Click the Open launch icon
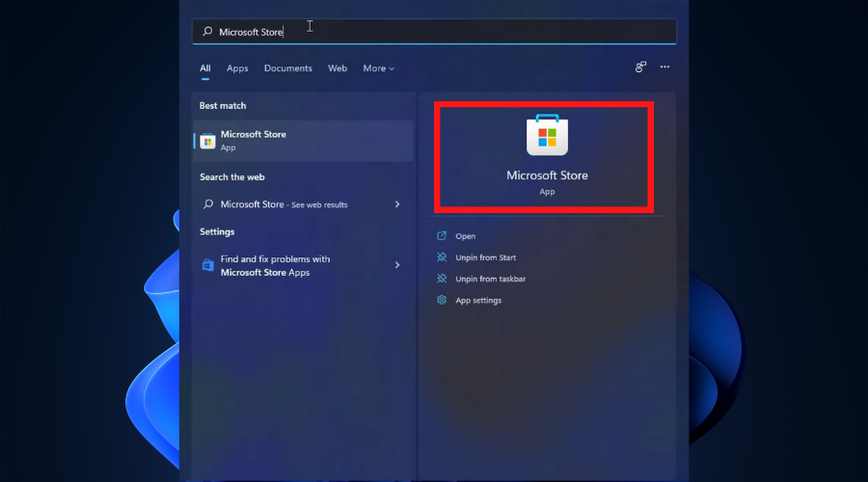Image resolution: width=868 pixels, height=482 pixels. coord(442,236)
